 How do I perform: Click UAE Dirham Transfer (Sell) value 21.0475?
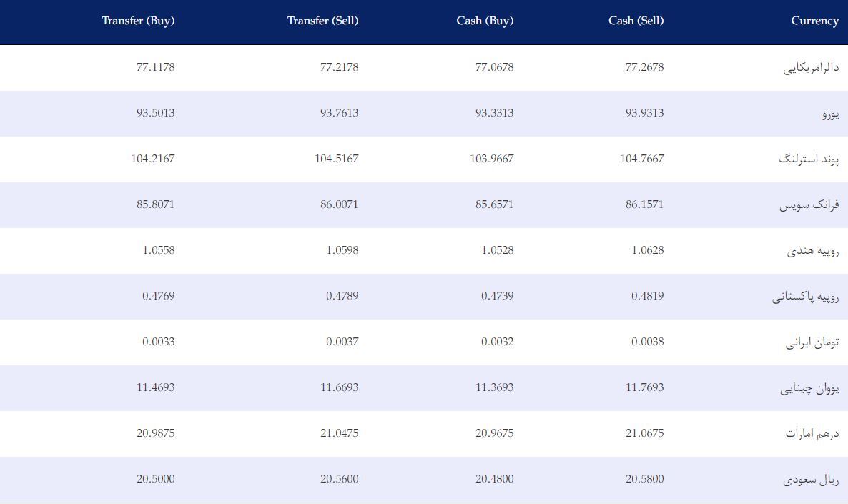tap(339, 433)
